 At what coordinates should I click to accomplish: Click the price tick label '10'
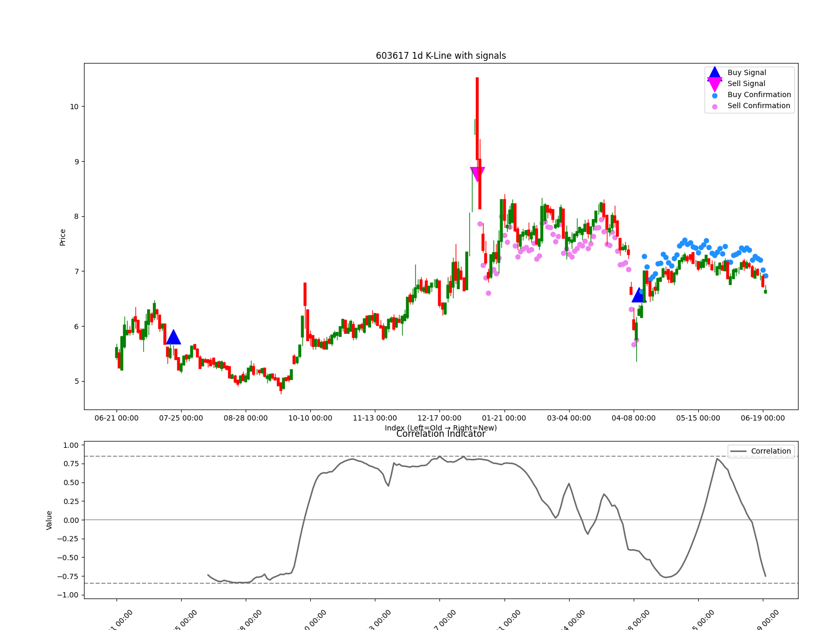coord(73,107)
